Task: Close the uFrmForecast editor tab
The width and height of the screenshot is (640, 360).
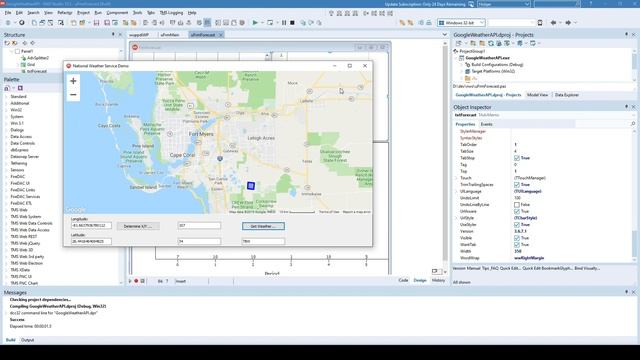Action: [x=221, y=35]
